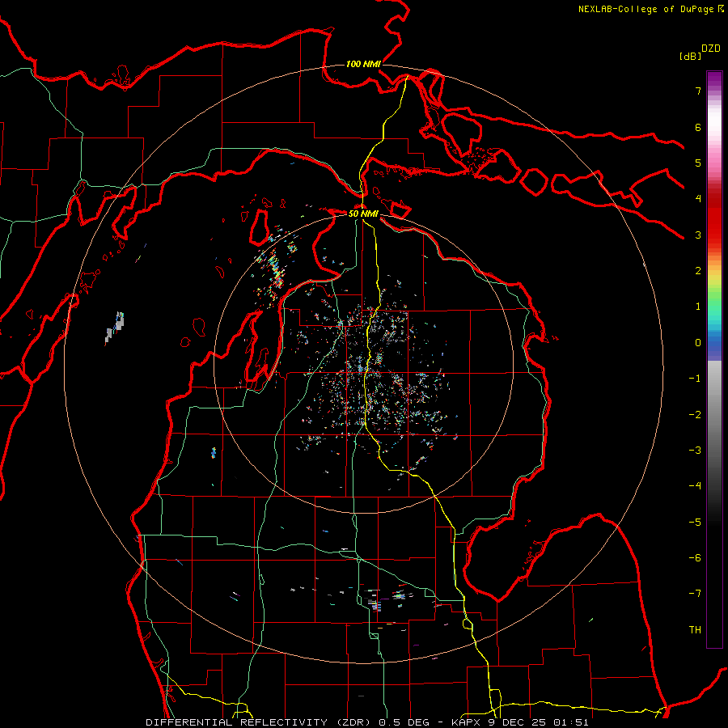Select the -3 value on color scale
Screen dimensions: 728x728
695,451
